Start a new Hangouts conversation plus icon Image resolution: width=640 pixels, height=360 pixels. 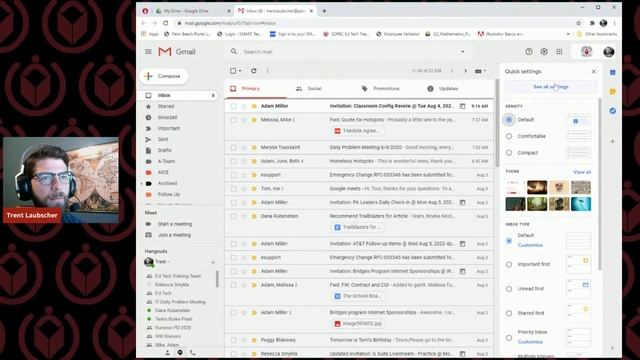[x=213, y=262]
